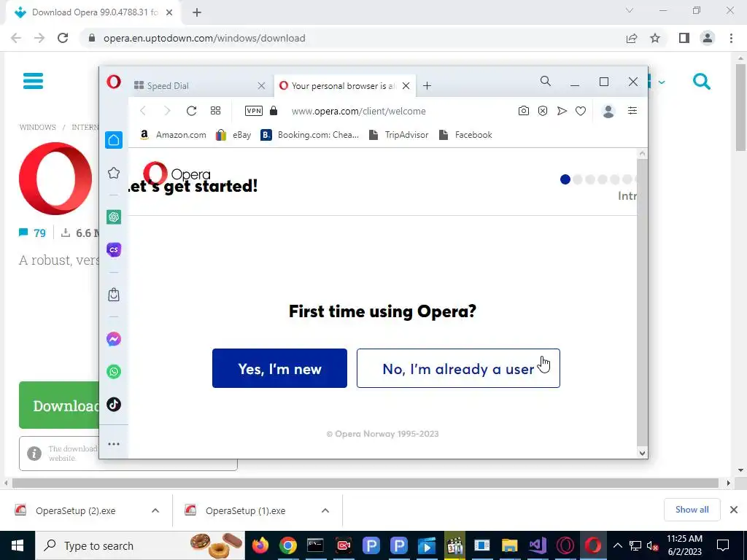Close the Speed Dial tab
This screenshot has height=560, width=747.
coord(261,86)
